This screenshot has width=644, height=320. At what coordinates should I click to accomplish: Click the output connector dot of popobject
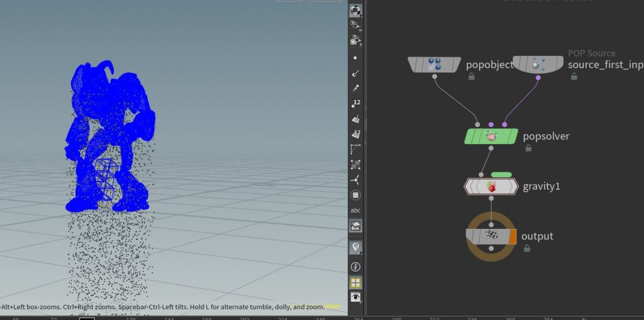[435, 77]
